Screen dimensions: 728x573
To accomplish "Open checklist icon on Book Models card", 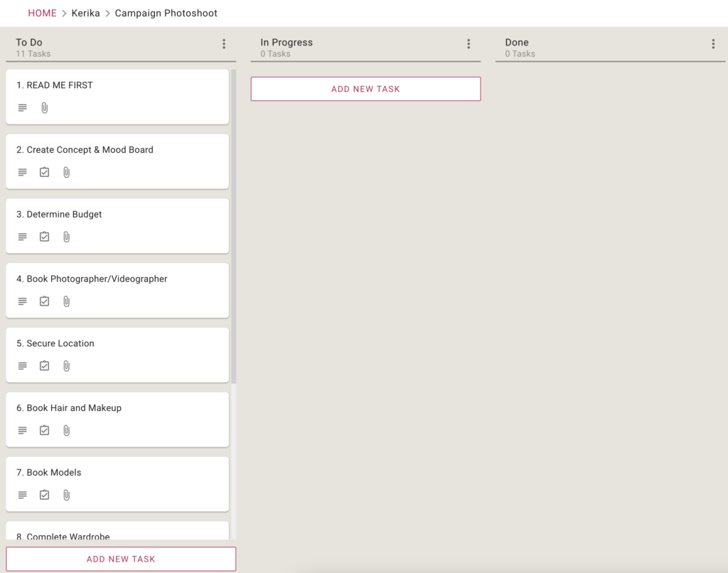I will point(45,495).
